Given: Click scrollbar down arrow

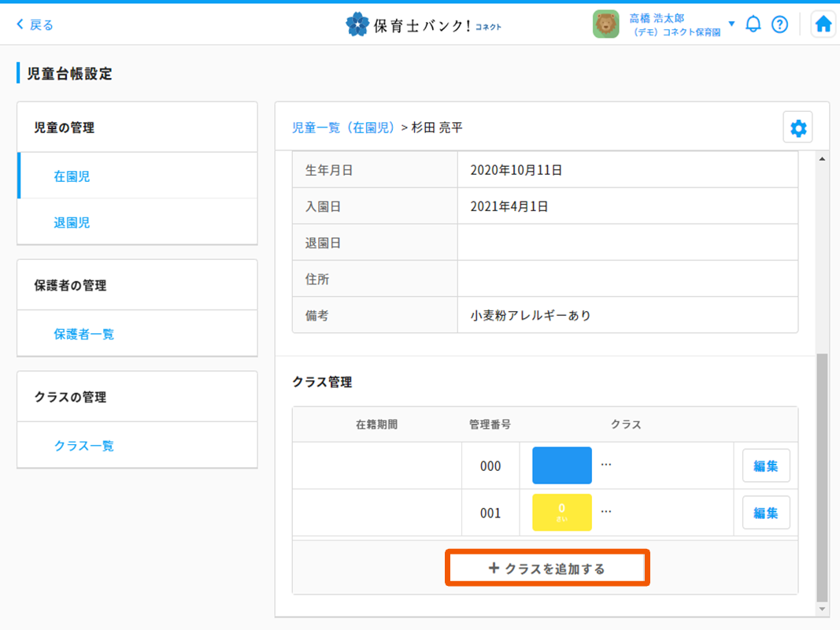Looking at the screenshot, I should (x=823, y=610).
